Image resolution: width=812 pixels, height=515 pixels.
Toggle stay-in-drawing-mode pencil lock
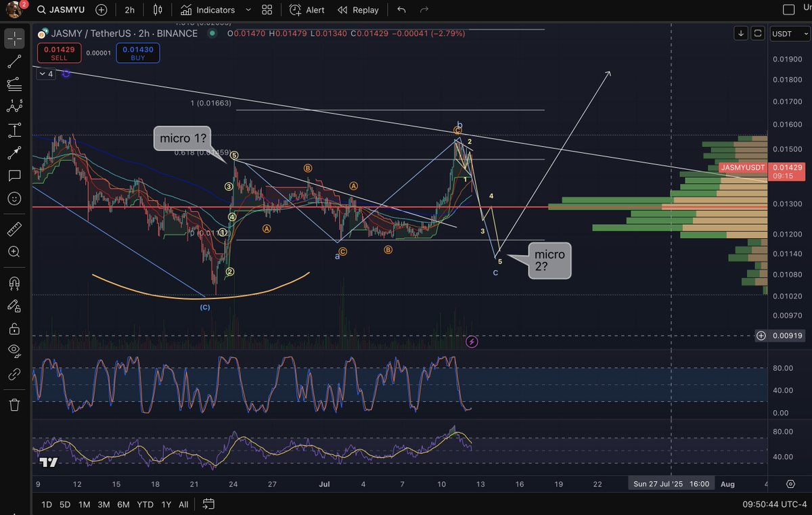coord(14,306)
